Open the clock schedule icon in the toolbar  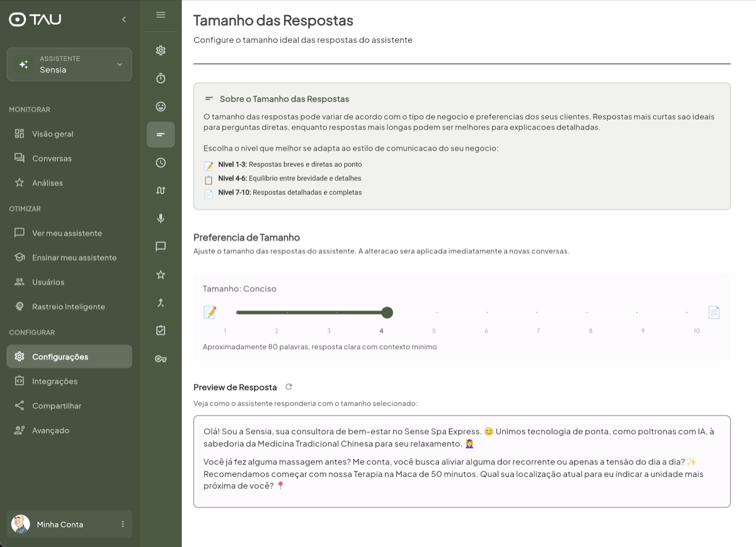[x=161, y=162]
